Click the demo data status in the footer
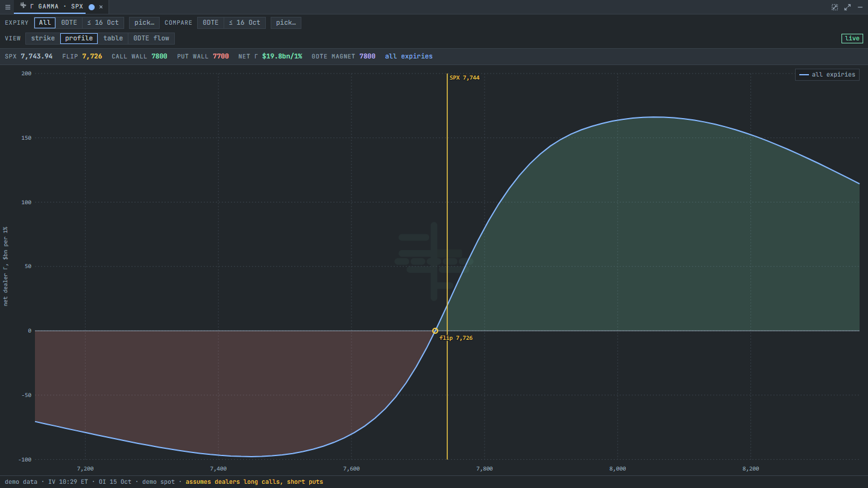The height and width of the screenshot is (488, 868). pyautogui.click(x=21, y=482)
